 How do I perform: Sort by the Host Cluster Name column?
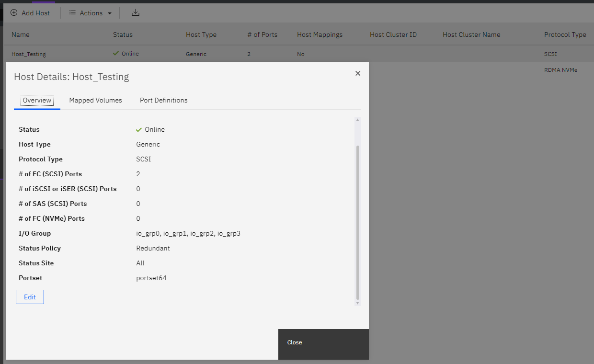(471, 34)
